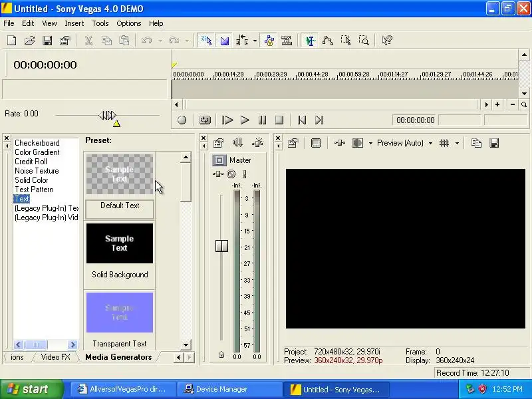Open project properties from the main toolbar
Viewport: 532px width, 399px height.
pos(65,41)
